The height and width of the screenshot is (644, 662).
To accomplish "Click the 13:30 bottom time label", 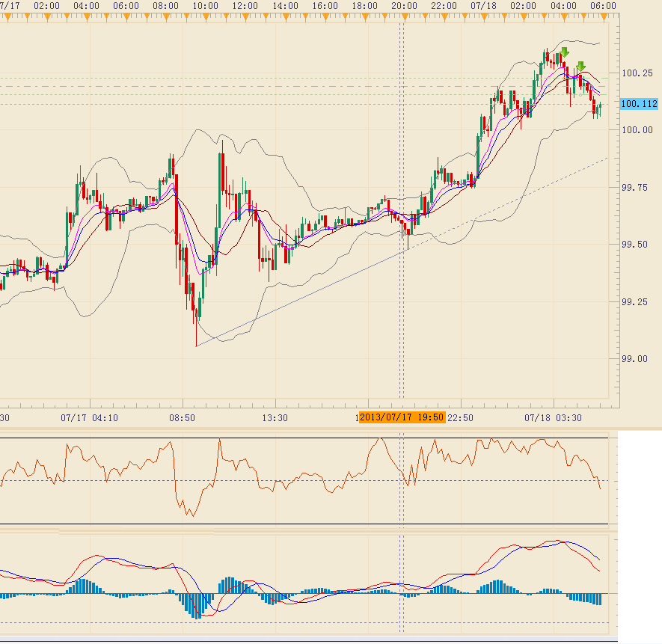I will [275, 418].
